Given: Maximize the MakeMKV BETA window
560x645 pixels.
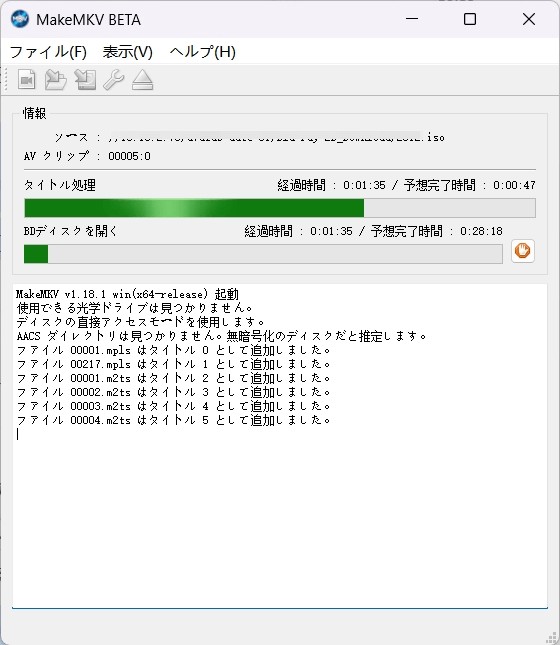Looking at the screenshot, I should tap(470, 19).
